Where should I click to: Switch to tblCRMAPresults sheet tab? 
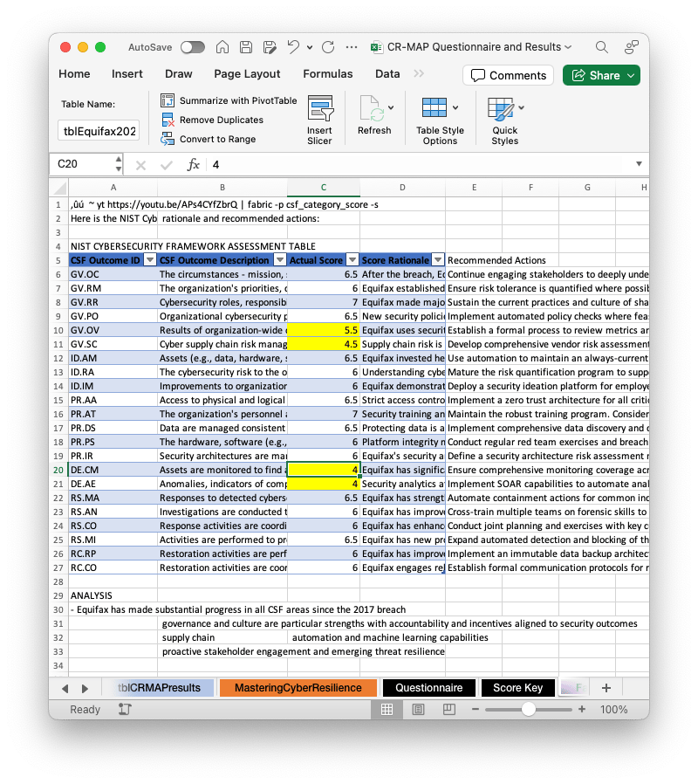[159, 688]
